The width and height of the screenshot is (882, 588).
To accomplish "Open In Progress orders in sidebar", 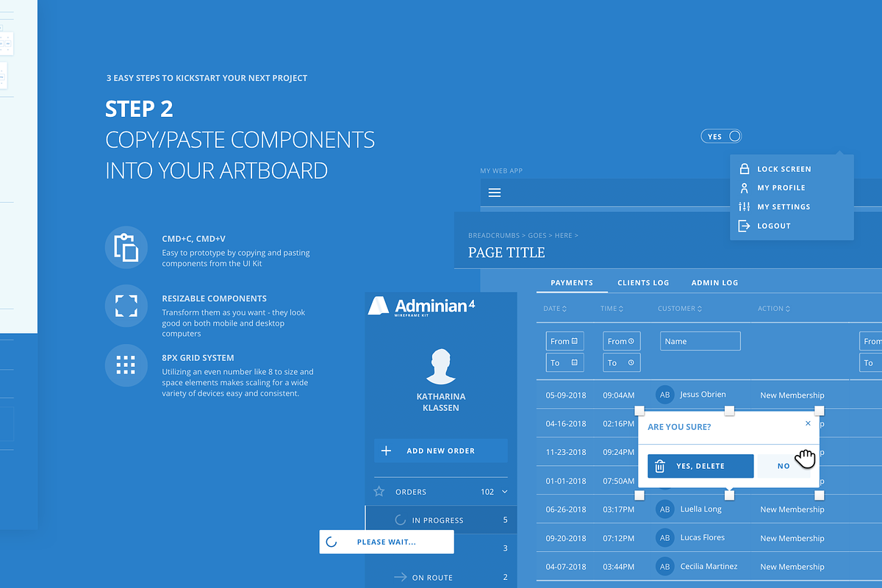I will pos(440,520).
